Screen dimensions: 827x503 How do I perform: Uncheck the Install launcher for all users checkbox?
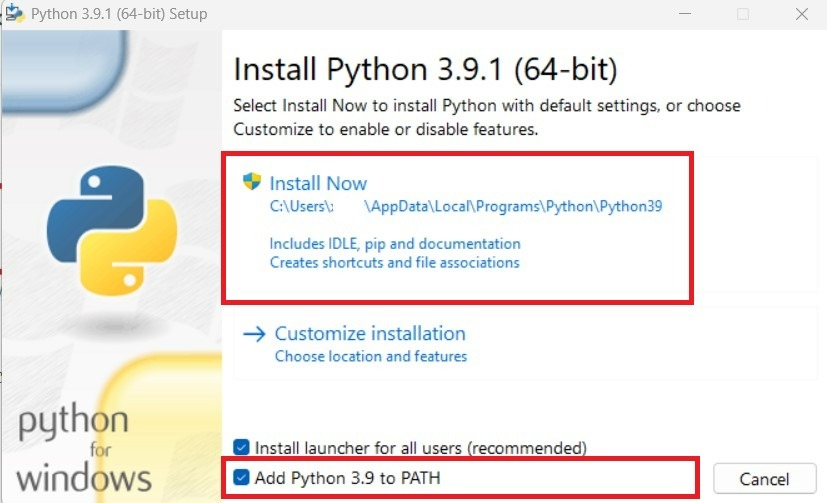[241, 447]
